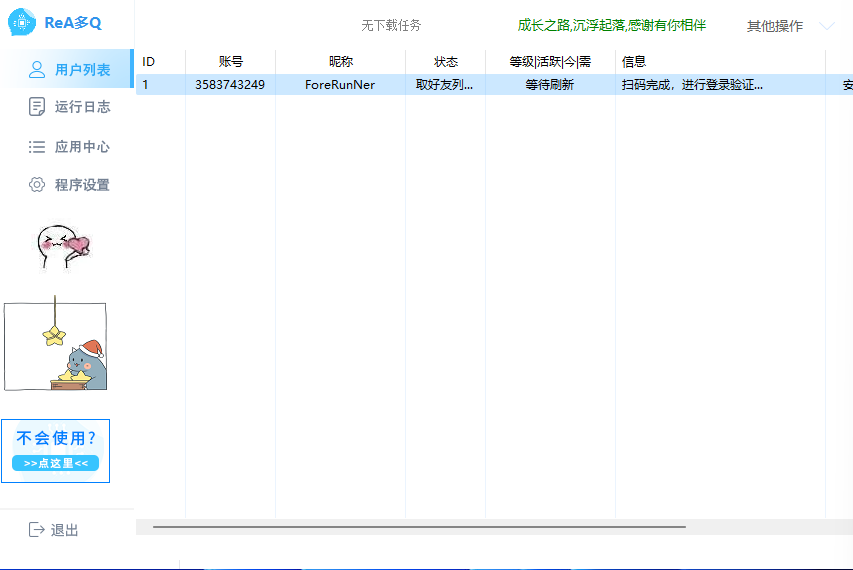Sort by the 账号 column header
853x570 pixels.
coord(230,62)
